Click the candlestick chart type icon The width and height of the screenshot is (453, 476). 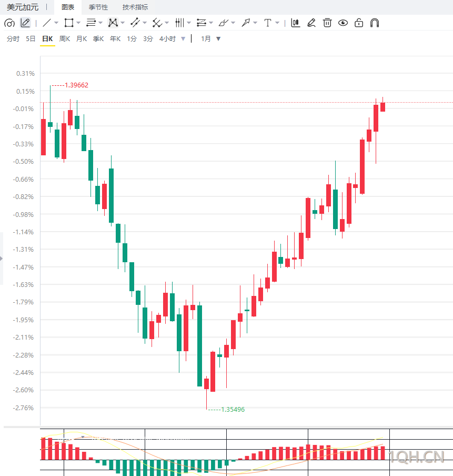(296, 23)
